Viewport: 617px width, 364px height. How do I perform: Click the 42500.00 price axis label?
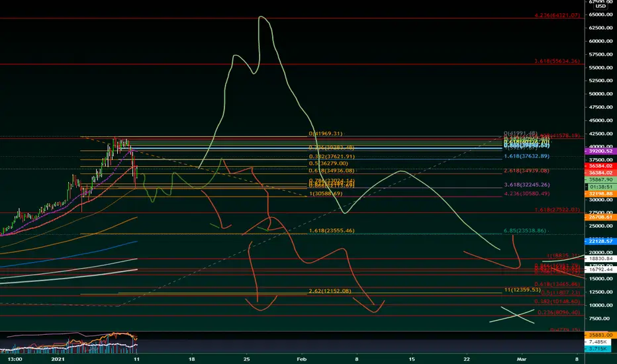pyautogui.click(x=601, y=134)
